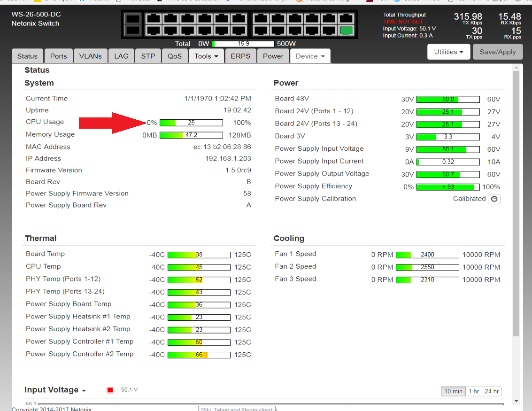532x411 pixels.
Task: Open the Power Supply Calibration clock icon
Action: coord(494,199)
